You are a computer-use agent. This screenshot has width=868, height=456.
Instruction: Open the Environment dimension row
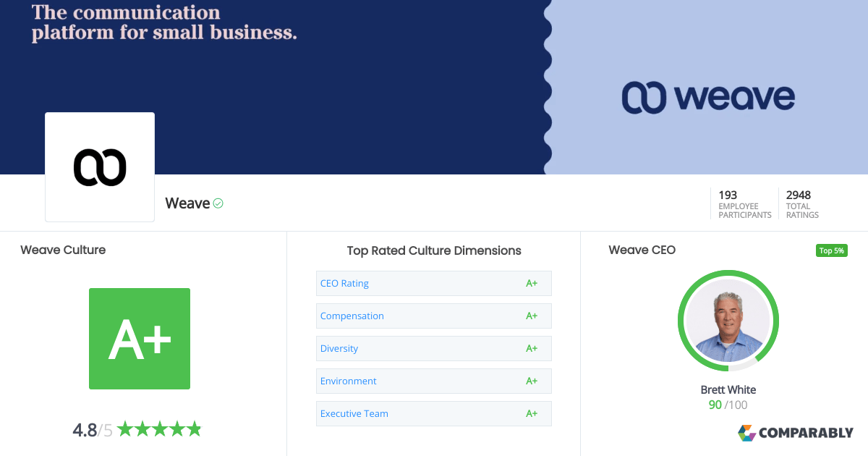(434, 381)
